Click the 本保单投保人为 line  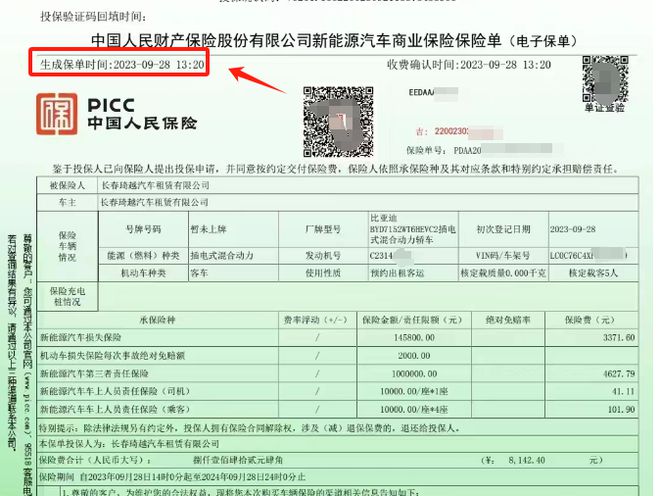[129, 444]
